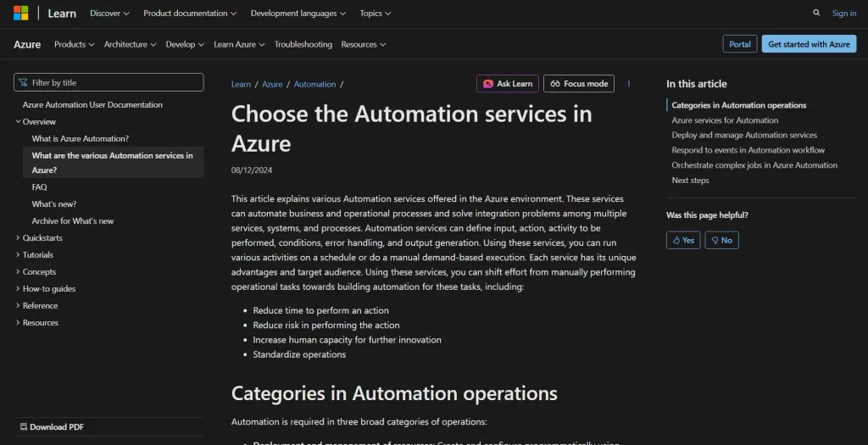Select What are the various Automation services item

[113, 163]
